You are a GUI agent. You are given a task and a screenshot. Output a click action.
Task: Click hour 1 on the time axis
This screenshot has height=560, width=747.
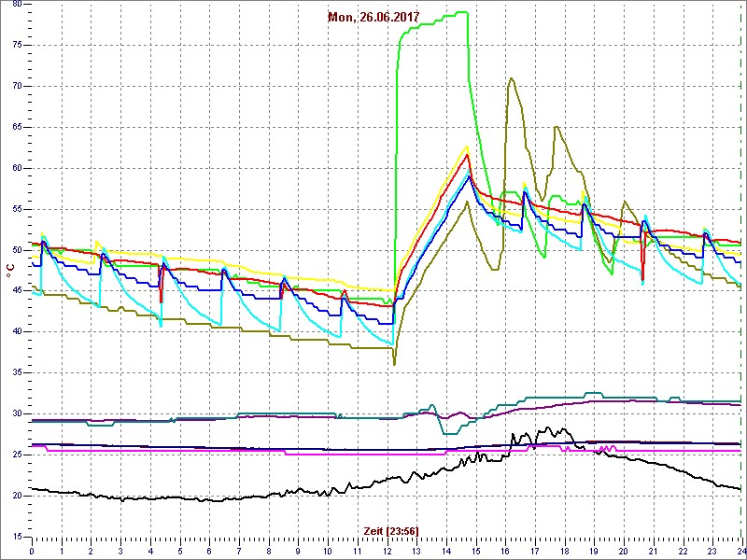(x=62, y=551)
